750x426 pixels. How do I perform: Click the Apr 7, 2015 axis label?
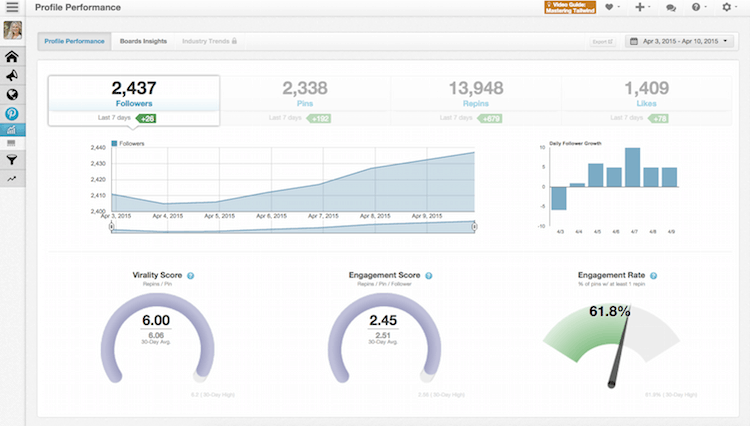click(x=323, y=216)
